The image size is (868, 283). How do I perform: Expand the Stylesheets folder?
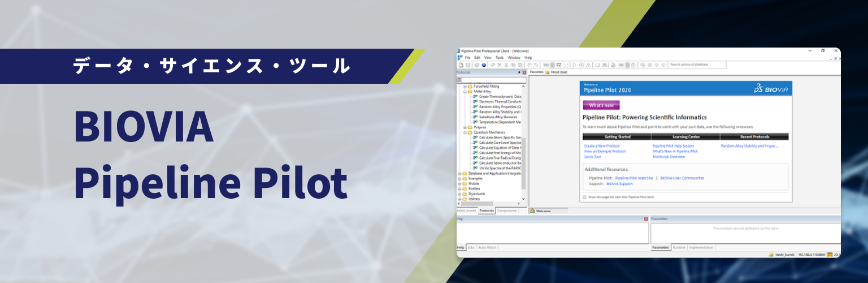point(459,193)
